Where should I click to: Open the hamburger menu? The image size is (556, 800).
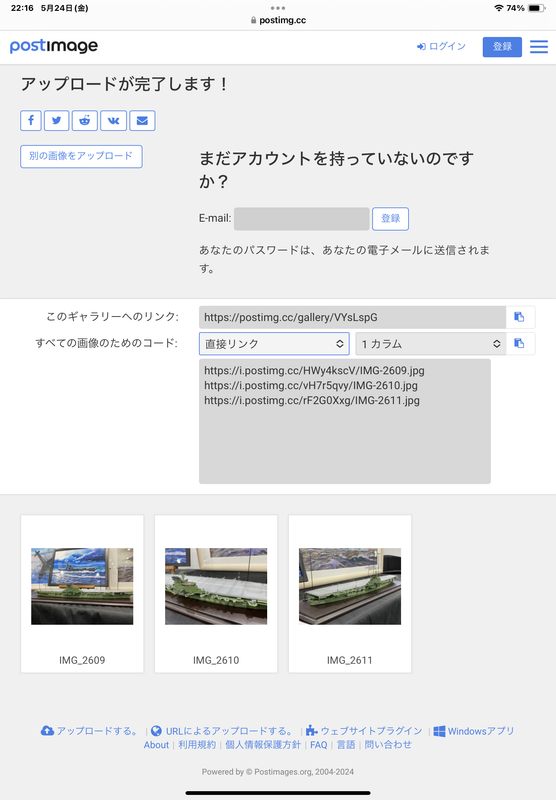coord(539,47)
